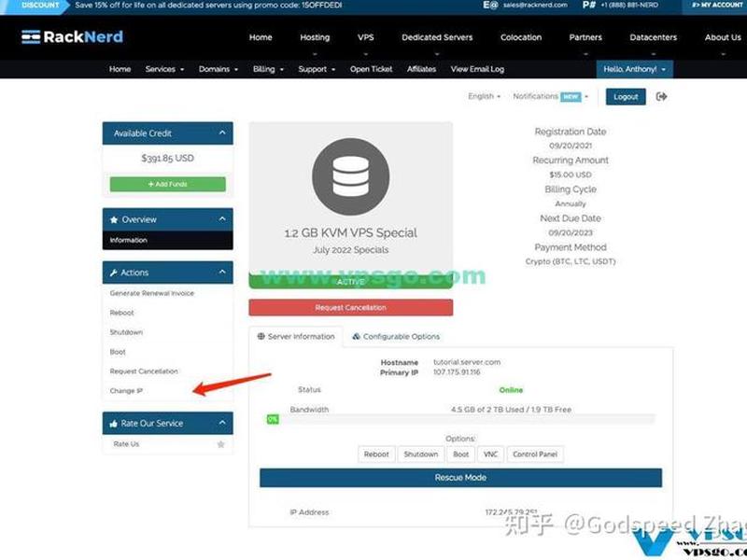Open Dedicated Servers in the top navigation
747x560 pixels.
click(437, 37)
